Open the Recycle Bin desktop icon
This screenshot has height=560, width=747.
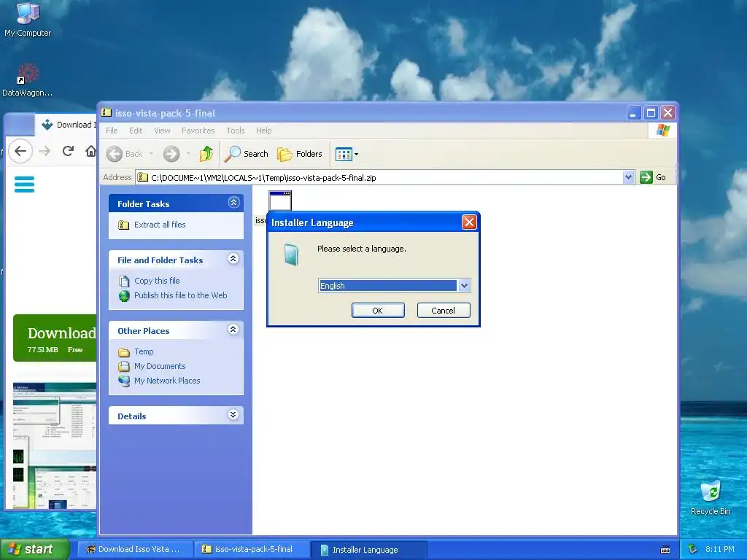pos(711,497)
